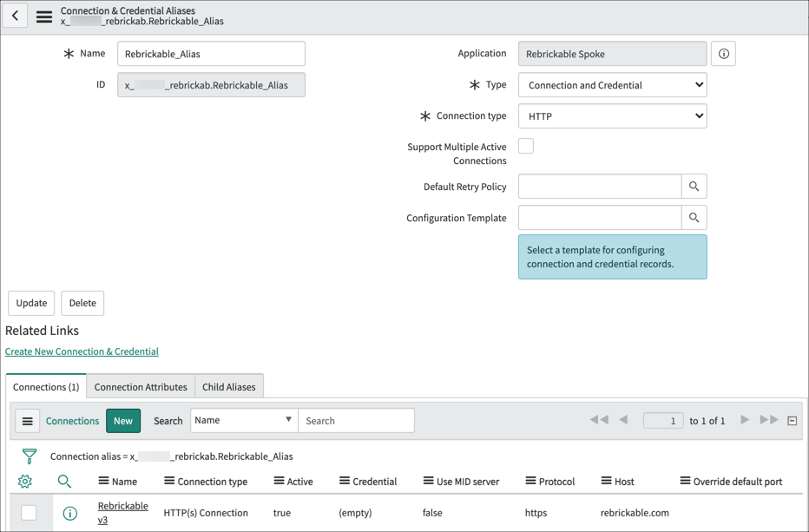Switch to Child Aliases tab
809x532 pixels.
tap(229, 386)
